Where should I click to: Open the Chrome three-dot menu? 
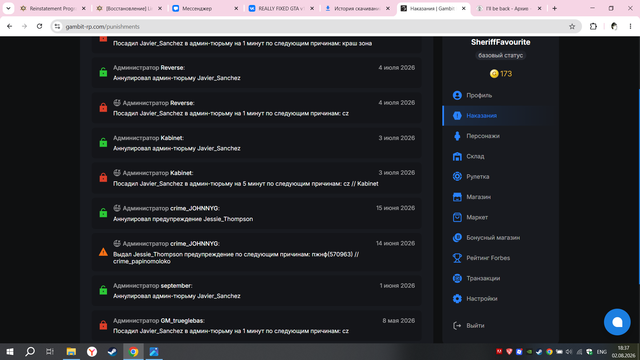click(x=630, y=27)
